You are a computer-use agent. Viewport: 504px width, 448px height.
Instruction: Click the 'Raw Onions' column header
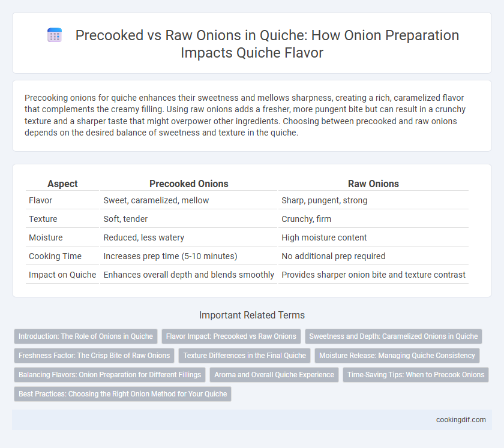tap(373, 184)
